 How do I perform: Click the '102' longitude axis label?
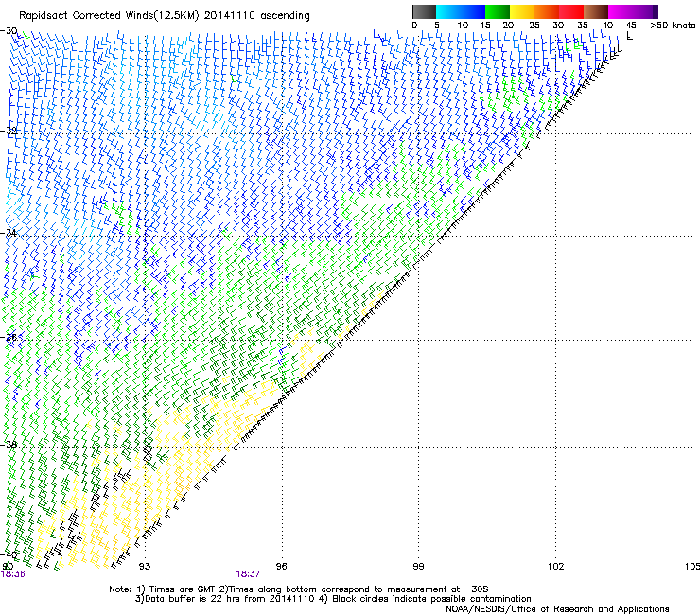coord(555,567)
